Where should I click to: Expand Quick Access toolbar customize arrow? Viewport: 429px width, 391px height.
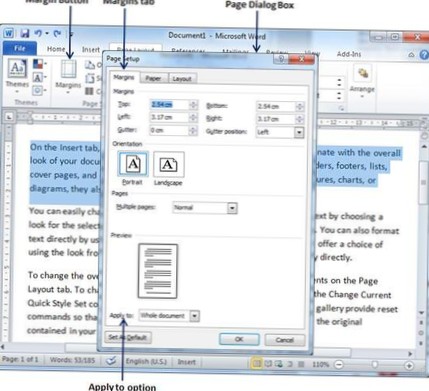click(71, 33)
